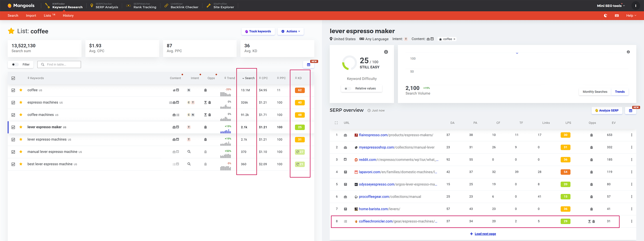Sort by Keywords column header
This screenshot has height=241, width=644.
(x=36, y=78)
